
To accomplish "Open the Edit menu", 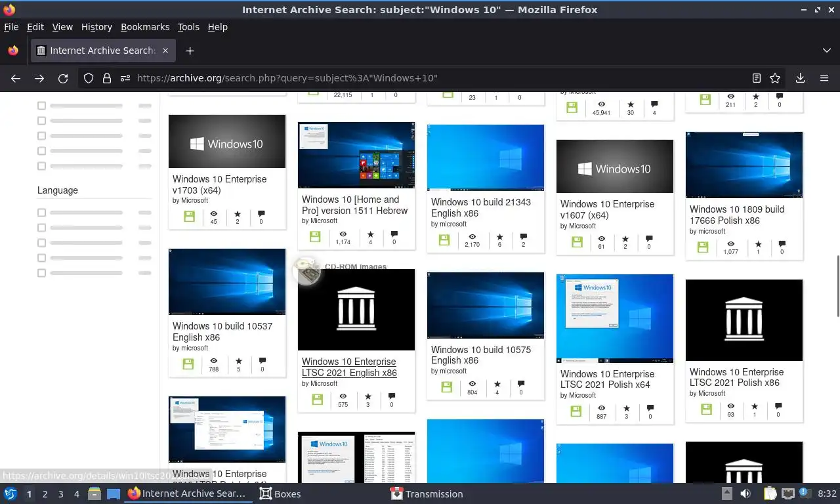I will pyautogui.click(x=35, y=27).
